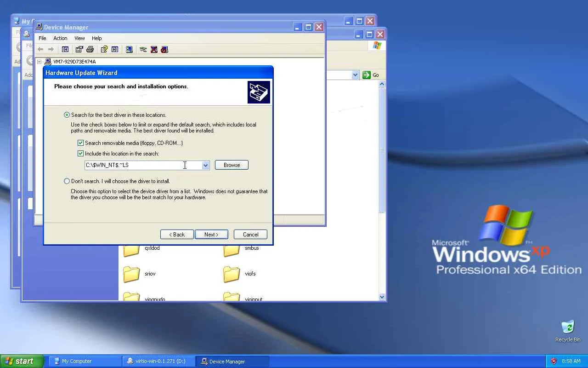Viewport: 588px width, 368px height.
Task: Switch to virtio-win-0.1.271 (D:) taskbar window
Action: (158, 361)
